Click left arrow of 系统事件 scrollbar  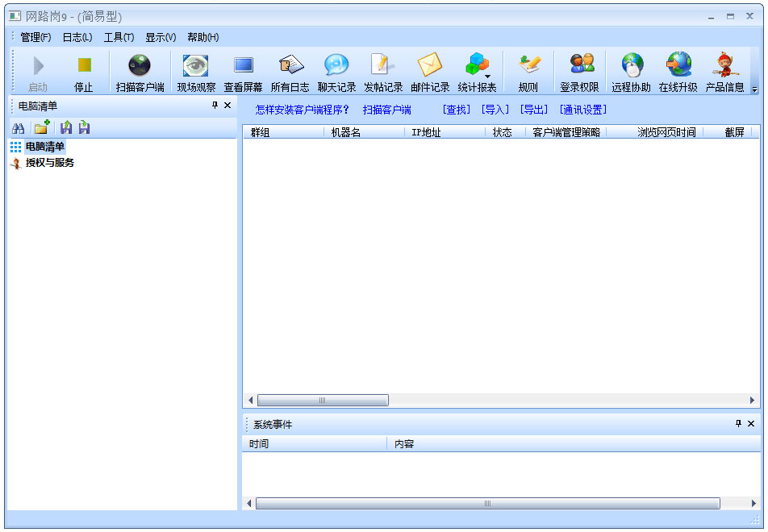coord(248,503)
